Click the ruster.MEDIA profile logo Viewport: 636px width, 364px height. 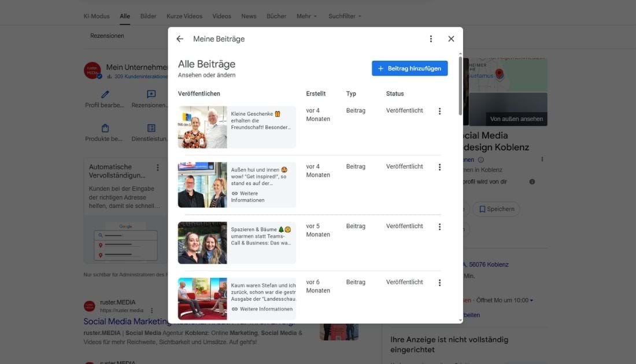(92, 70)
